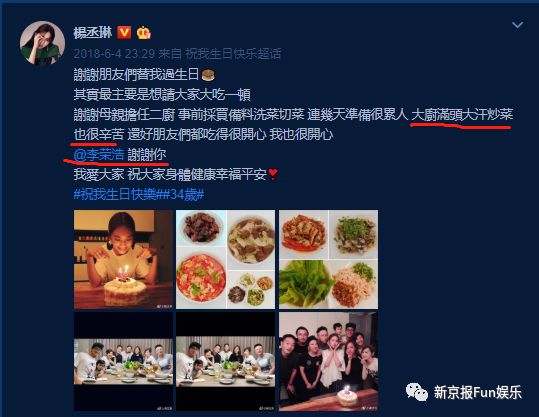Click the cake emoji after 過生日
Screen dimensions: 539x417
(x=208, y=75)
